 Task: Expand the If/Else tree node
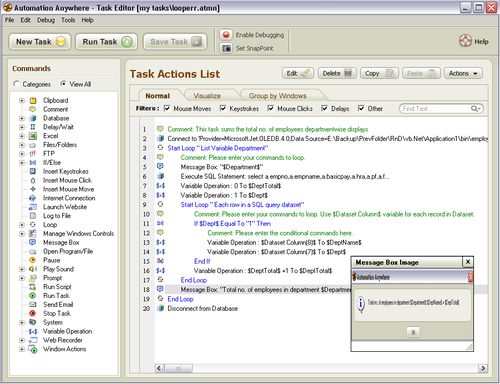22,163
